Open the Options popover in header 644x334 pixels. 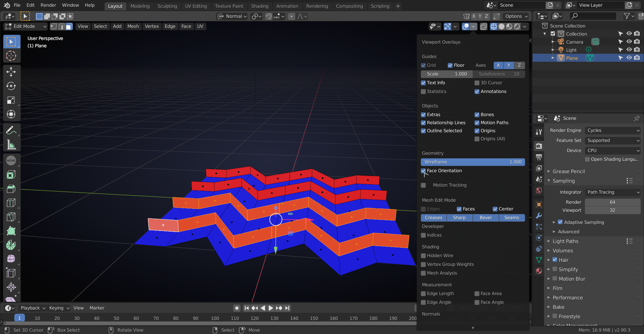516,16
